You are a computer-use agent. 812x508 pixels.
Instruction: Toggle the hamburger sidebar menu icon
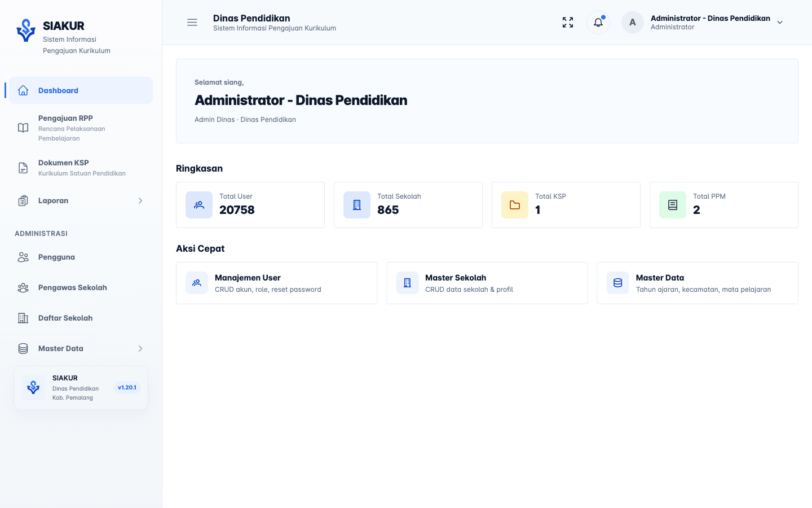(192, 23)
